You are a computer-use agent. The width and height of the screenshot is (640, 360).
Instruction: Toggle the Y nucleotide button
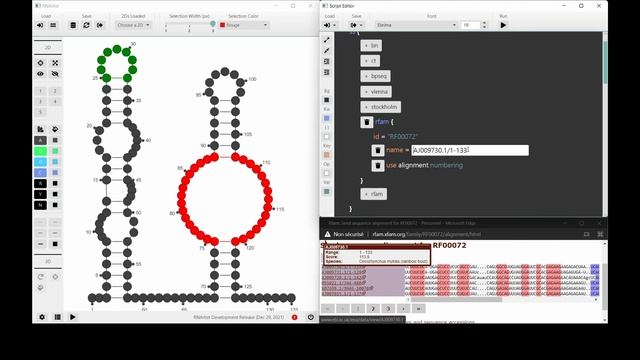[x=40, y=194]
